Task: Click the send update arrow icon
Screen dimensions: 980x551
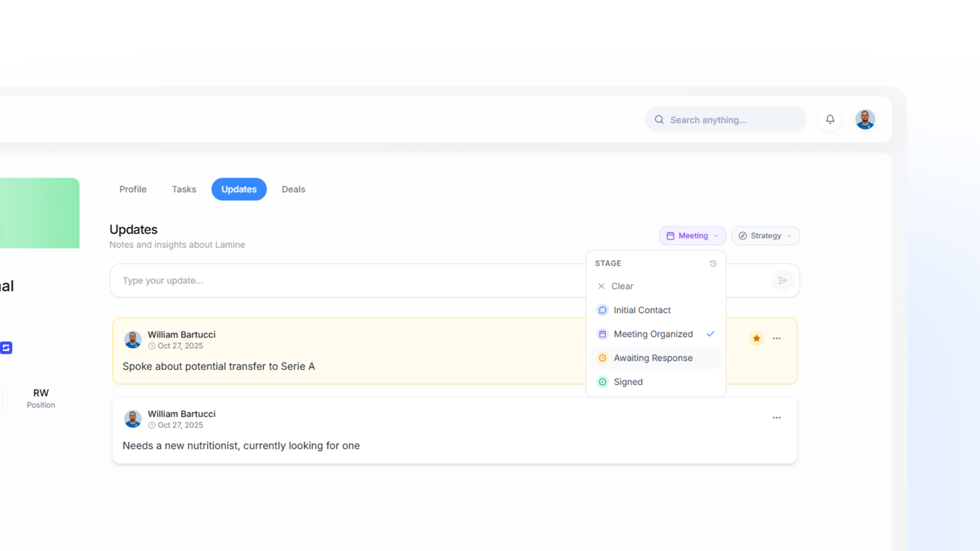Action: point(783,280)
